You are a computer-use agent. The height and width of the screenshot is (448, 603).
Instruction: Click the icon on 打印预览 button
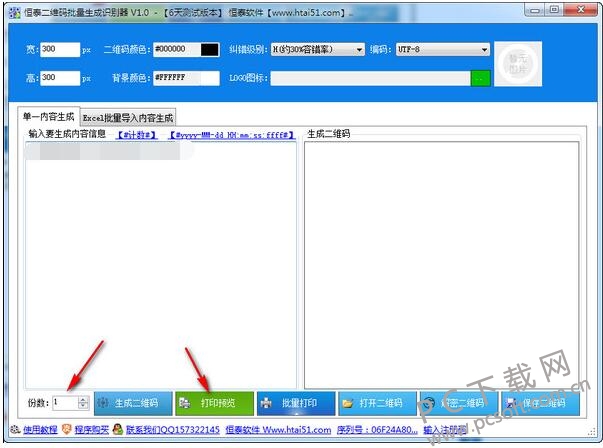(185, 403)
